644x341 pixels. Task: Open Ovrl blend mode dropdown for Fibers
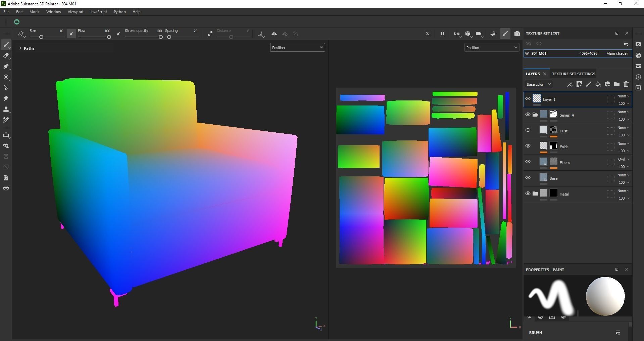tap(623, 160)
